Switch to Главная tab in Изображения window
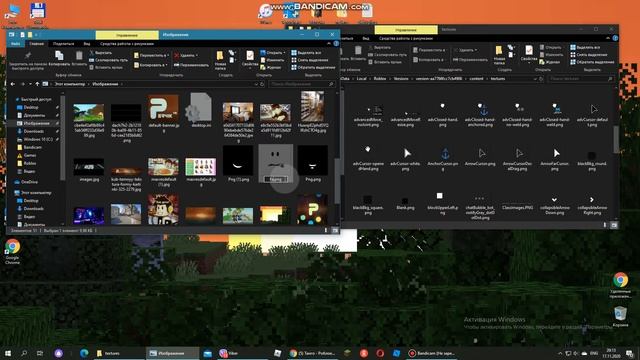640x360 pixels. pos(36,44)
